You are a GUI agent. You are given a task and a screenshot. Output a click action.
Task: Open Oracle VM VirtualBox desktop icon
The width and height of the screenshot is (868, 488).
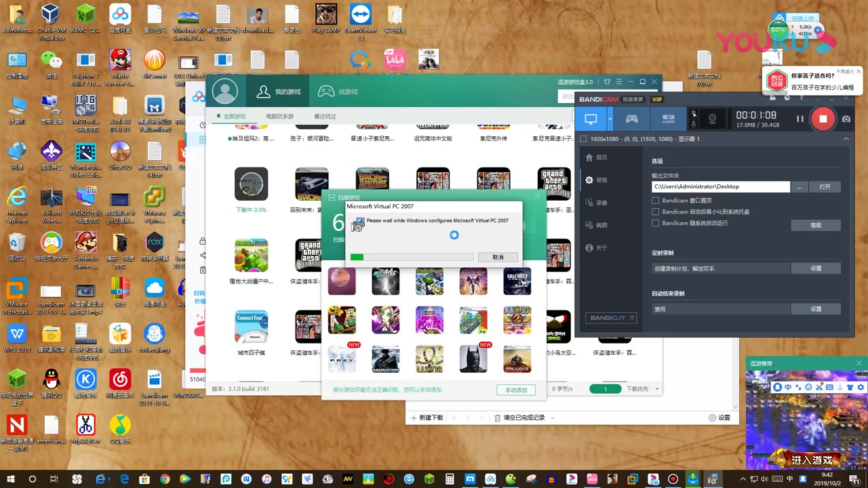51,23
